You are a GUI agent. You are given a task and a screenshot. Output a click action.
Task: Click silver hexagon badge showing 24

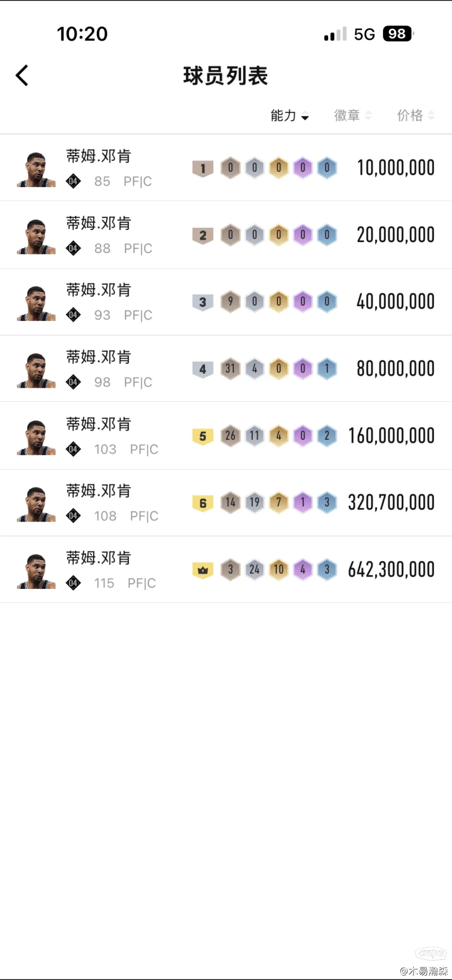coord(255,570)
